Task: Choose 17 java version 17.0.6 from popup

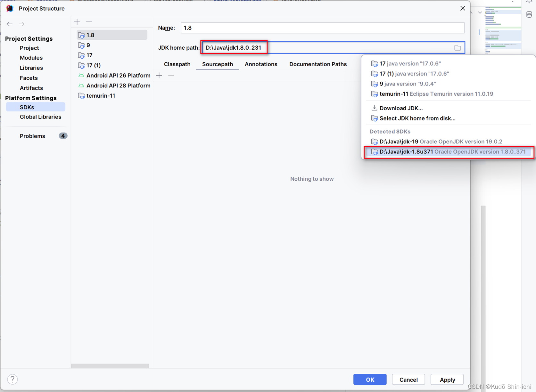Action: pyautogui.click(x=449, y=63)
